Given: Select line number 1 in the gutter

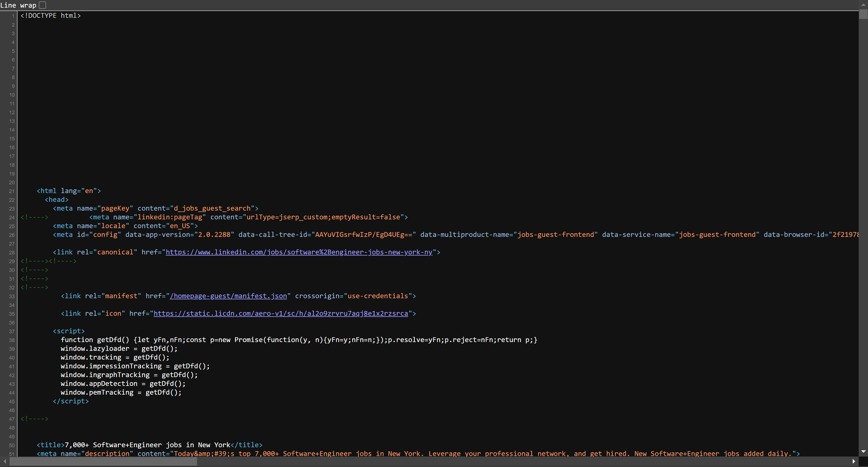Looking at the screenshot, I should point(13,16).
